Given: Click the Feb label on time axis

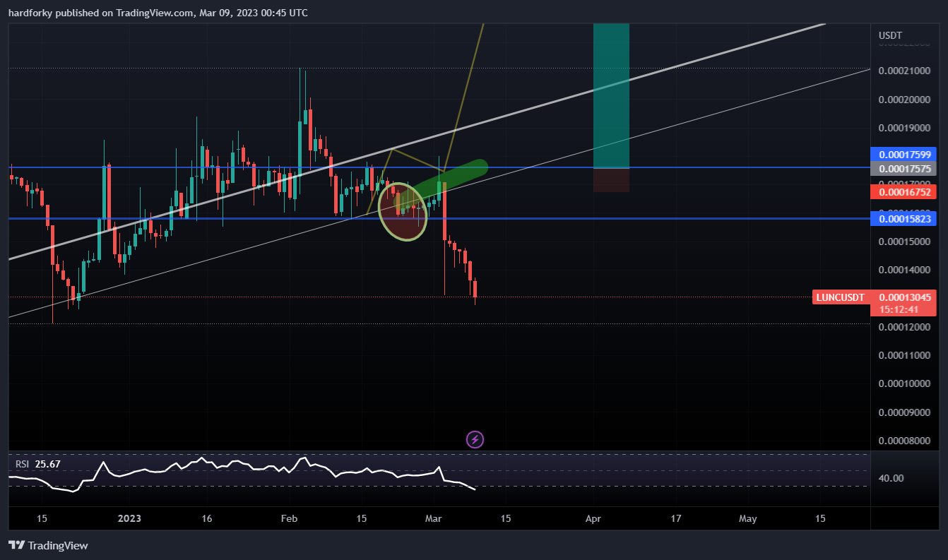Looking at the screenshot, I should 290,518.
